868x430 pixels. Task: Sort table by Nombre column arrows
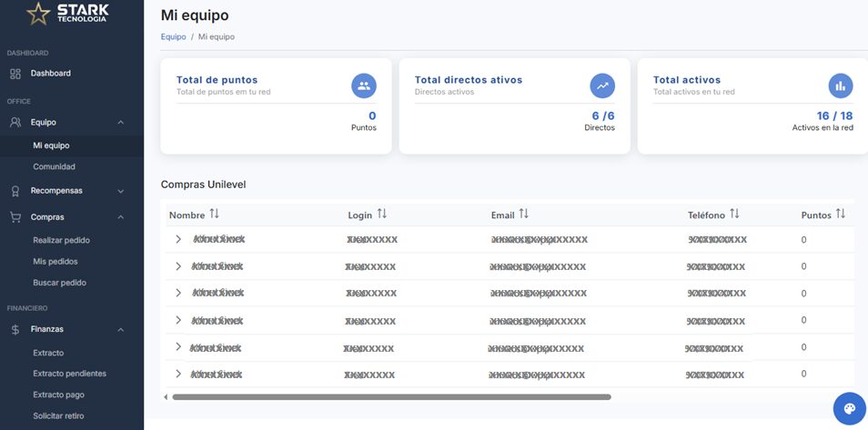pos(215,214)
